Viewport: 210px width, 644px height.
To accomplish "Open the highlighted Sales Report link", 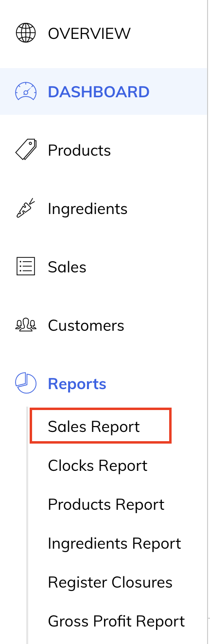I will point(101,427).
